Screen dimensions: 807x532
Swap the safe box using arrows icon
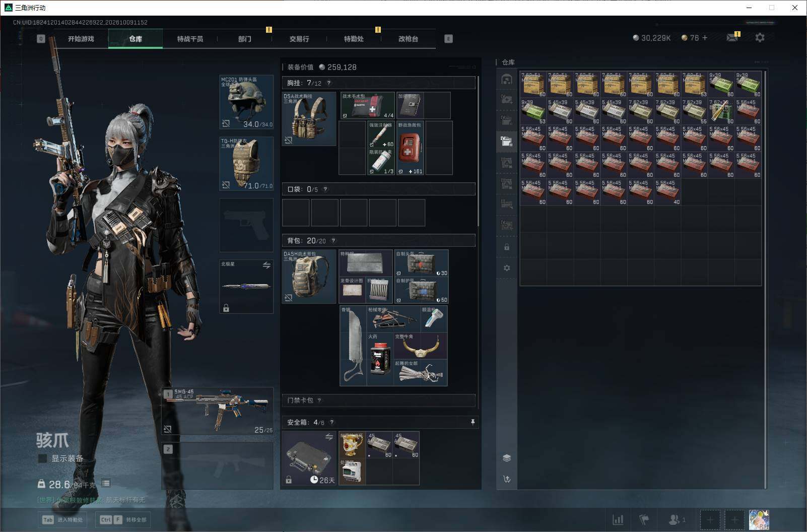[x=329, y=437]
